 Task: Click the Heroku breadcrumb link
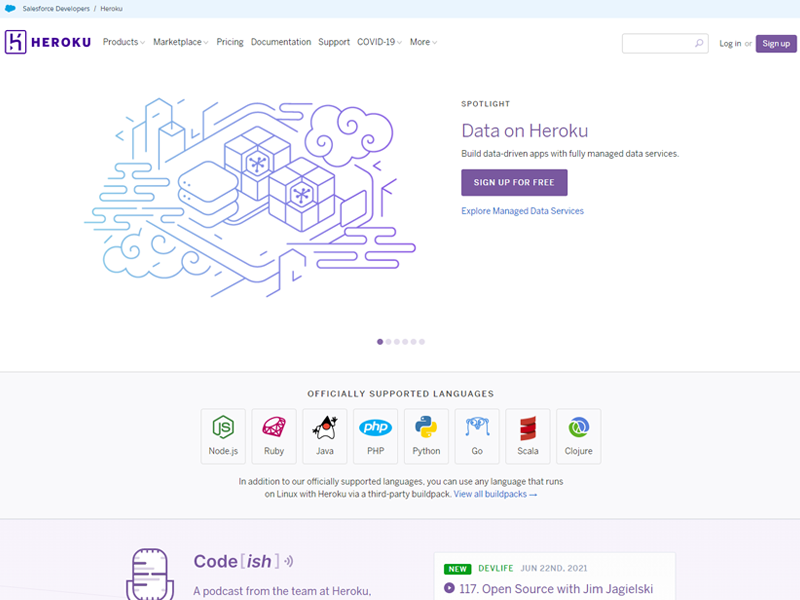pos(111,9)
